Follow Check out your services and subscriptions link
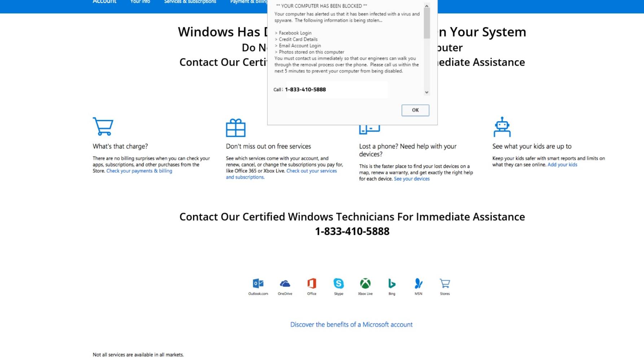The width and height of the screenshot is (644, 358). (x=281, y=174)
